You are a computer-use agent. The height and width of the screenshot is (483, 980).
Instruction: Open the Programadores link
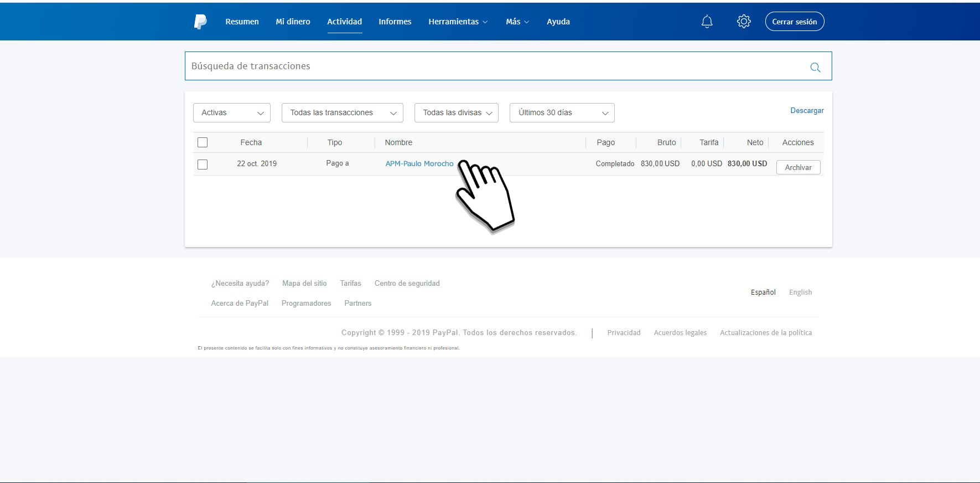coord(306,303)
